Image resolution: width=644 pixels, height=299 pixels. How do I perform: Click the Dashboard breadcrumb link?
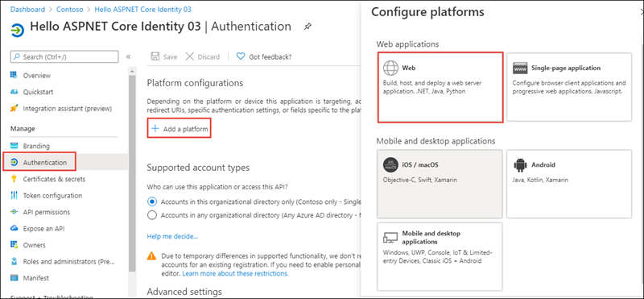28,9
